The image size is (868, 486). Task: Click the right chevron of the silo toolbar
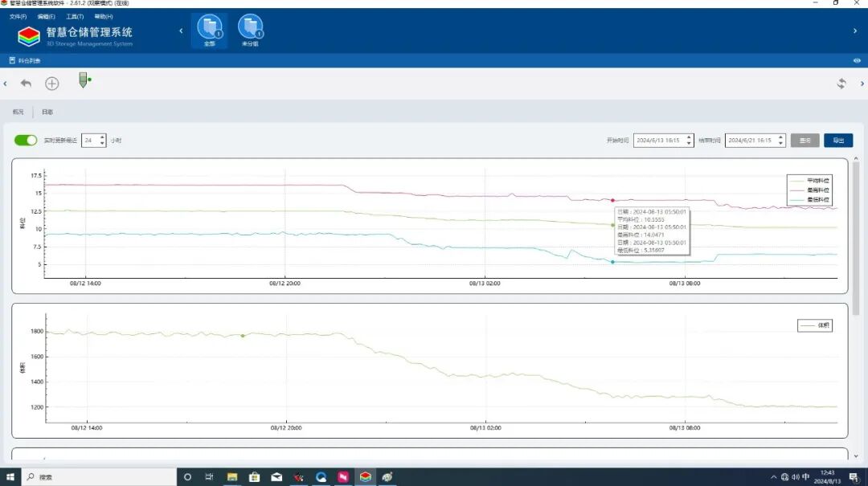(862, 84)
